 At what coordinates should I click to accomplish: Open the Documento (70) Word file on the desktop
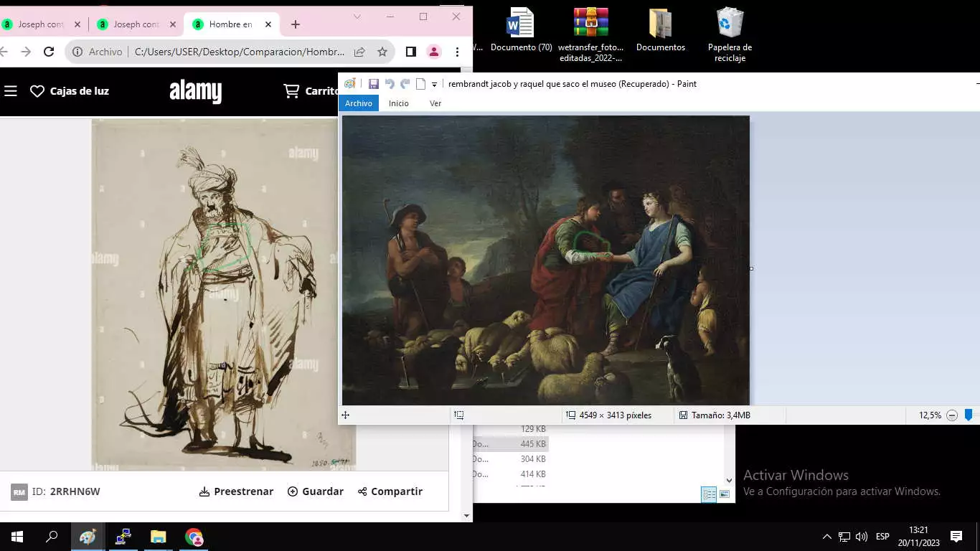(521, 30)
